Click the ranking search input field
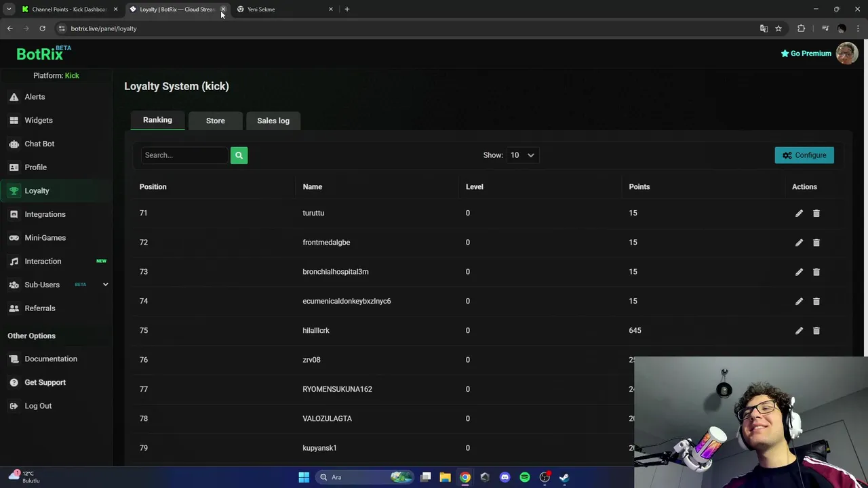The width and height of the screenshot is (868, 488). (x=184, y=155)
